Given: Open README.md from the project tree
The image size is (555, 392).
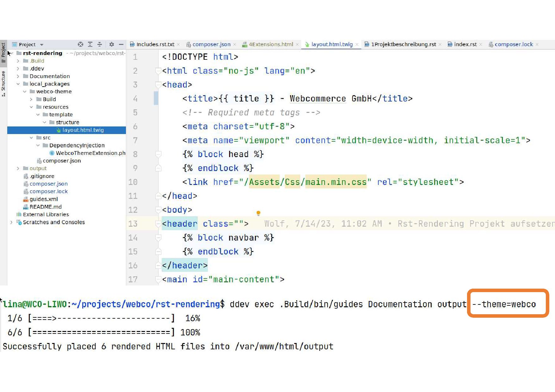Looking at the screenshot, I should [45, 207].
